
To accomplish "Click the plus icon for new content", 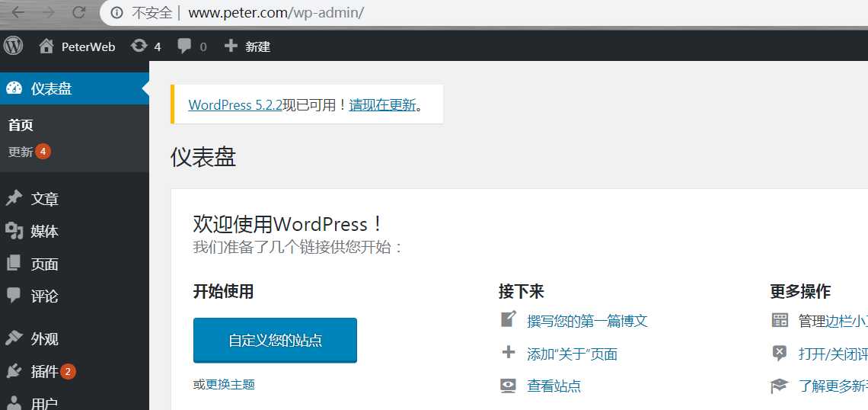I will click(231, 46).
